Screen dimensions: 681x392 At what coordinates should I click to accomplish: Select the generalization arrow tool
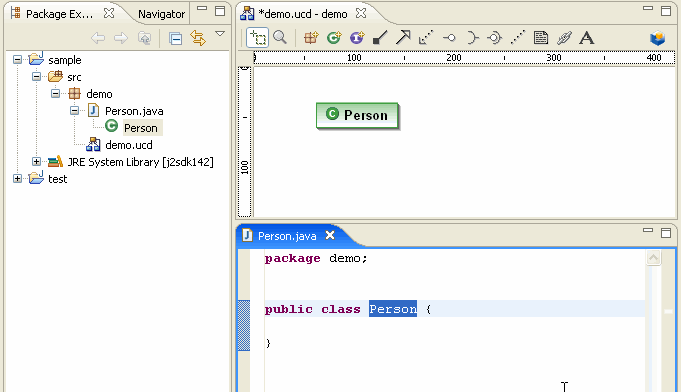(403, 38)
